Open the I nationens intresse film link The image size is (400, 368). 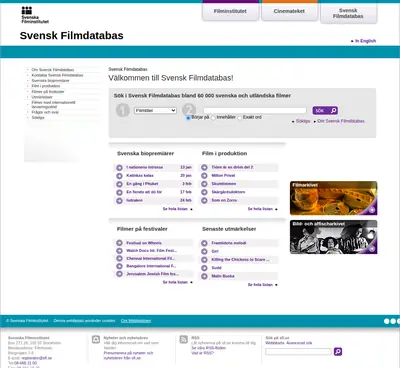pos(145,167)
